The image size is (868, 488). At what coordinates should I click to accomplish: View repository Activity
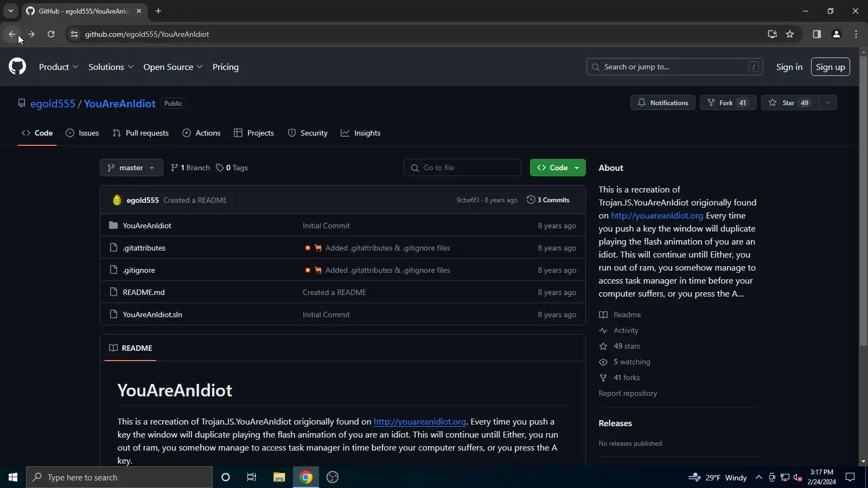[x=618, y=330]
